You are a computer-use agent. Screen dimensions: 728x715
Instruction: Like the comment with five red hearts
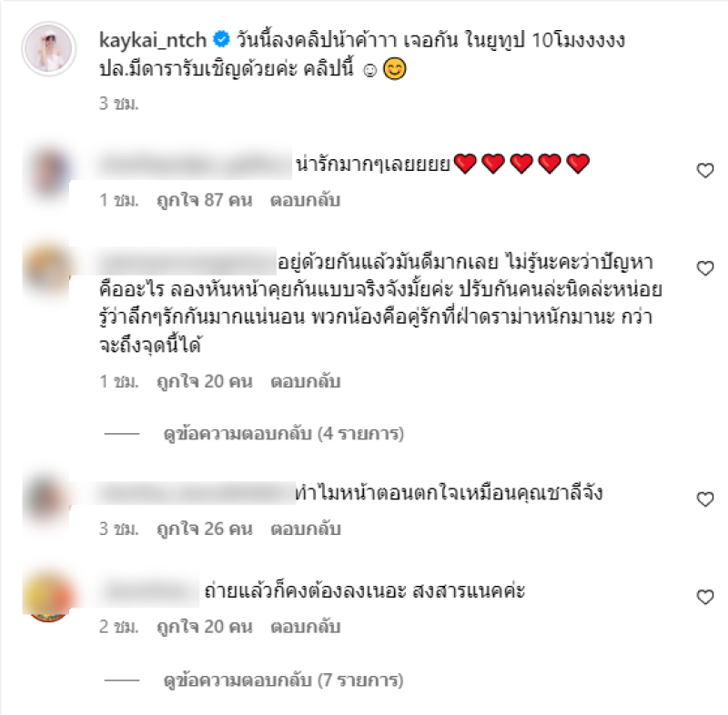[x=704, y=170]
